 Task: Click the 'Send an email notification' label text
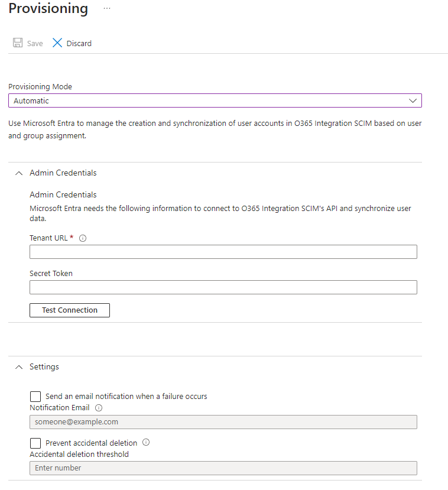tap(126, 396)
